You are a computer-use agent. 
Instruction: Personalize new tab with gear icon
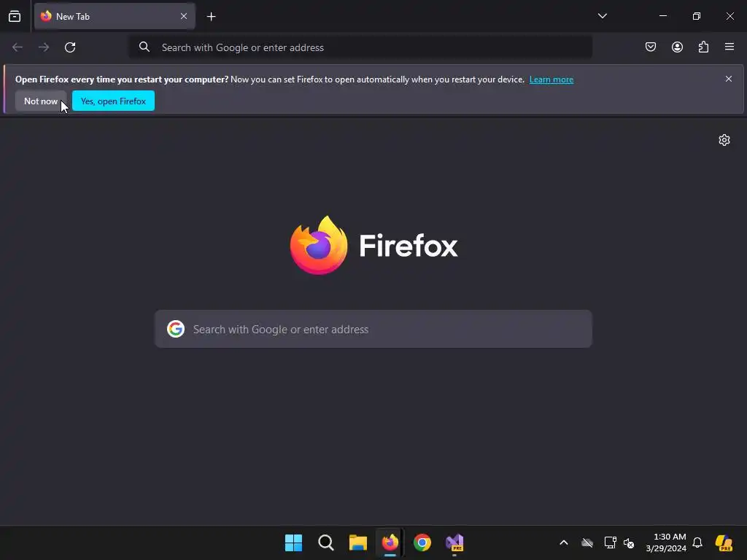724,140
